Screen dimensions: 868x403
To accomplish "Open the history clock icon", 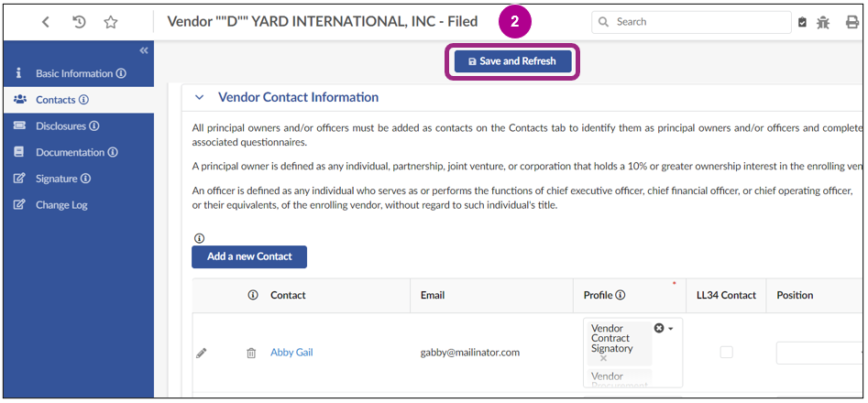I will (x=79, y=22).
